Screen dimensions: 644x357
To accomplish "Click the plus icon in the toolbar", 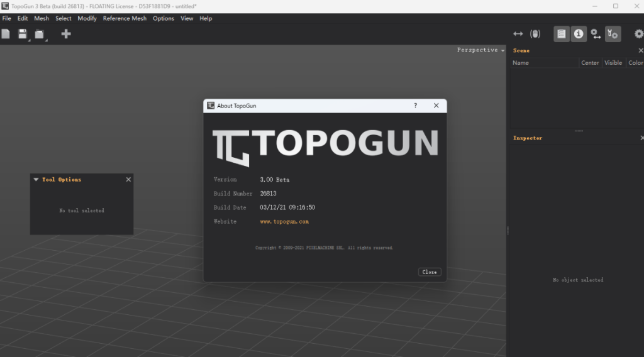I will [x=66, y=34].
